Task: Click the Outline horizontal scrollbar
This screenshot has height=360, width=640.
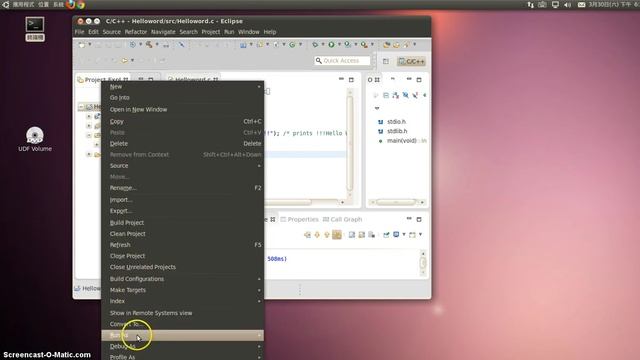Action: pos(397,202)
